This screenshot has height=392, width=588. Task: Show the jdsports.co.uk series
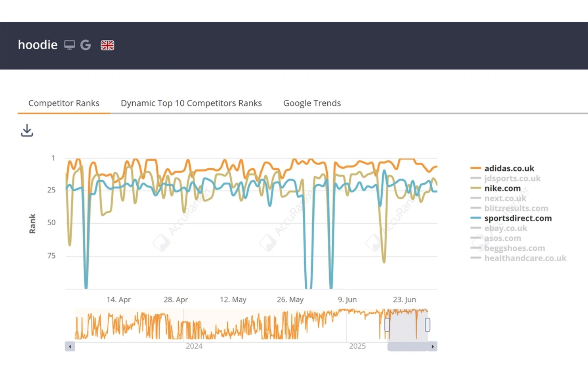[x=512, y=178]
